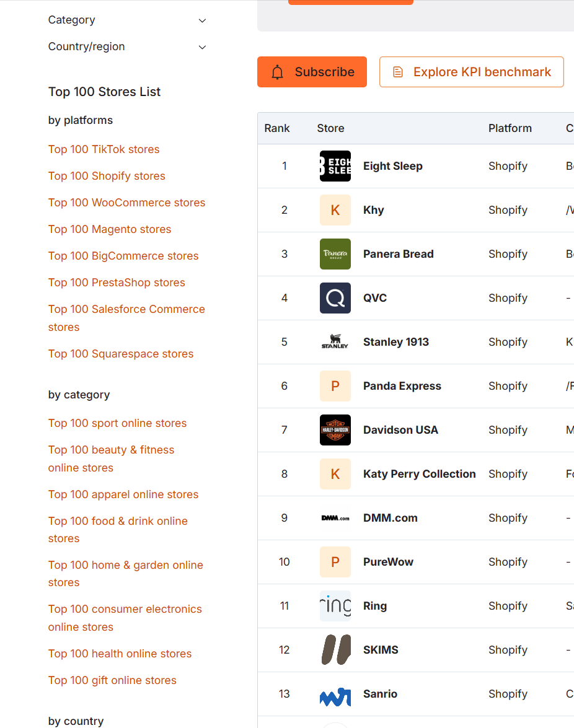Go to Top 100 sport online stores
Image resolution: width=574 pixels, height=728 pixels.
coord(117,423)
